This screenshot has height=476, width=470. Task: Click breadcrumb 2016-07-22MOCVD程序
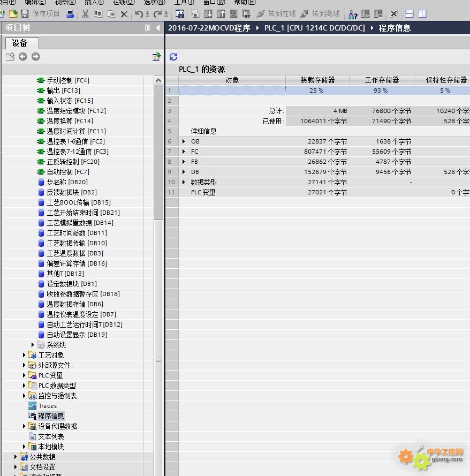tap(209, 28)
